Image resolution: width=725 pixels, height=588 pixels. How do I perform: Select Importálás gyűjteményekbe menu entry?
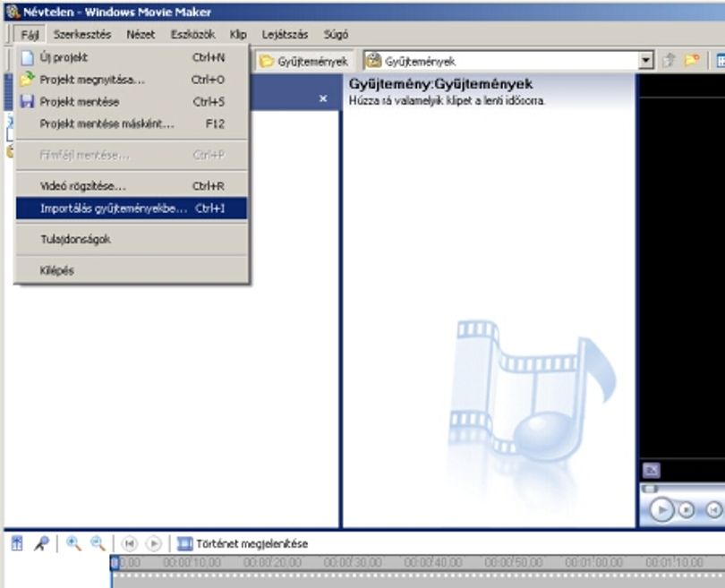click(x=132, y=209)
